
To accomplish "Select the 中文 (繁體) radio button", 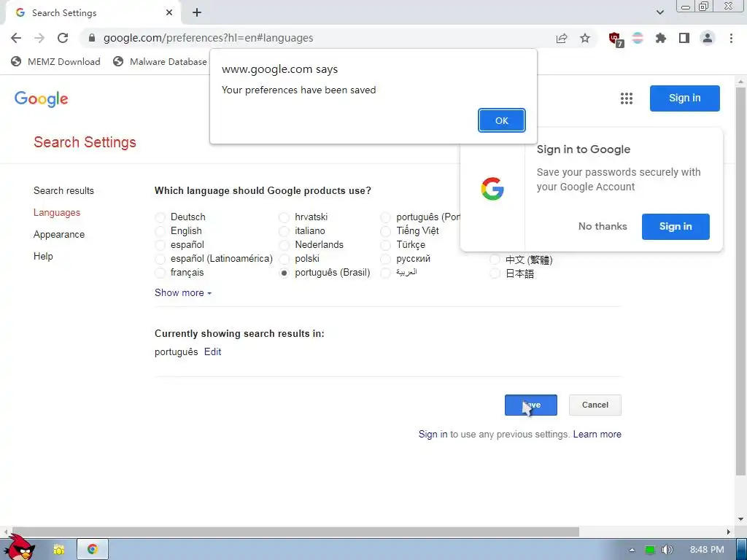I will (495, 260).
